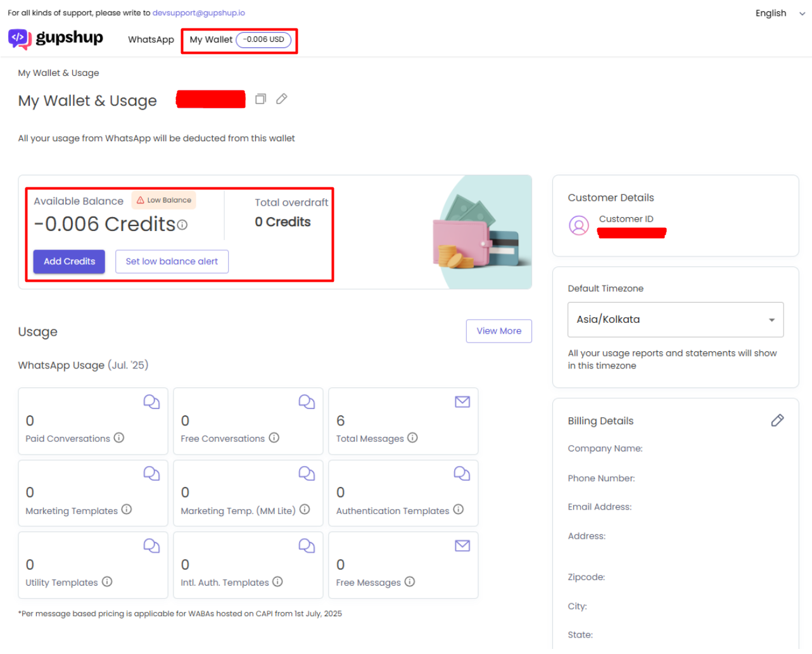Click chat bubbles icon in MM Lite card
This screenshot has height=654, width=812.
coord(307,474)
